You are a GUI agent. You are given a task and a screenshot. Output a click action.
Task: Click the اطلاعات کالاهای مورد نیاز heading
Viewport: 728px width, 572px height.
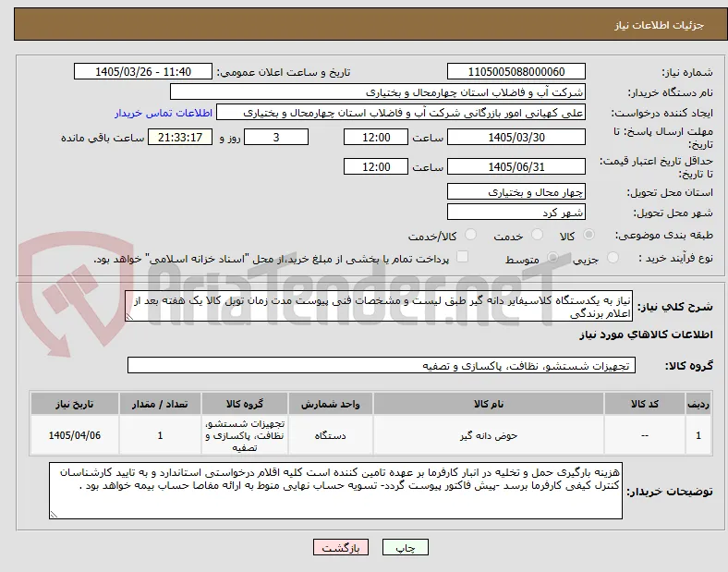(x=647, y=335)
